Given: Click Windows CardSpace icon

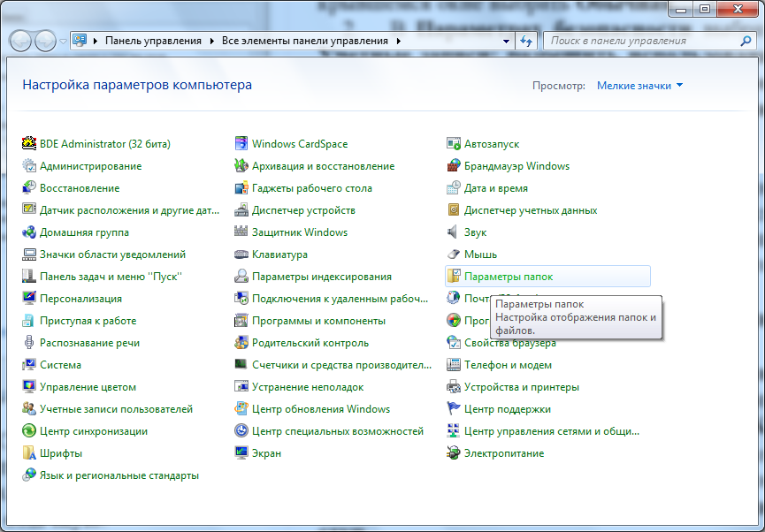Looking at the screenshot, I should pos(241,144).
